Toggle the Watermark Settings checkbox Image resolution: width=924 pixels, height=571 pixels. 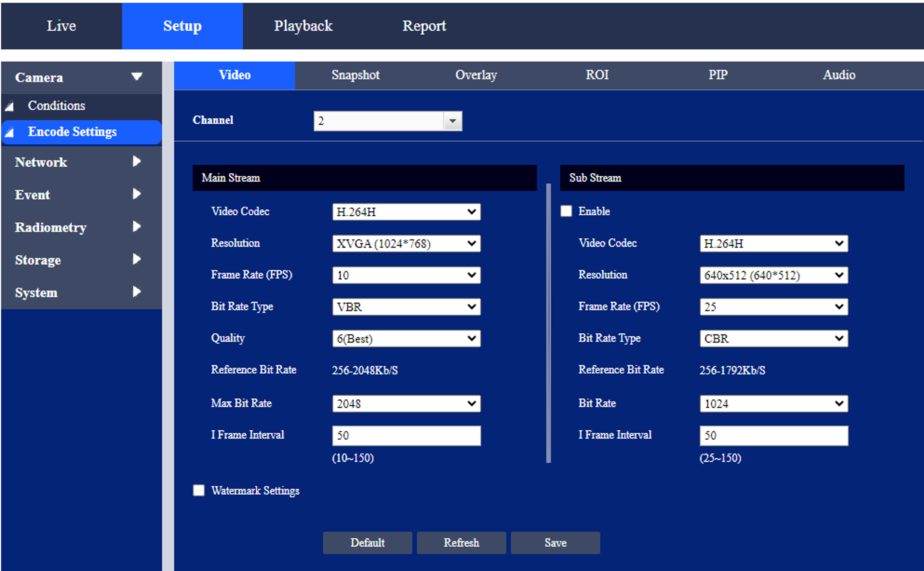pyautogui.click(x=199, y=490)
